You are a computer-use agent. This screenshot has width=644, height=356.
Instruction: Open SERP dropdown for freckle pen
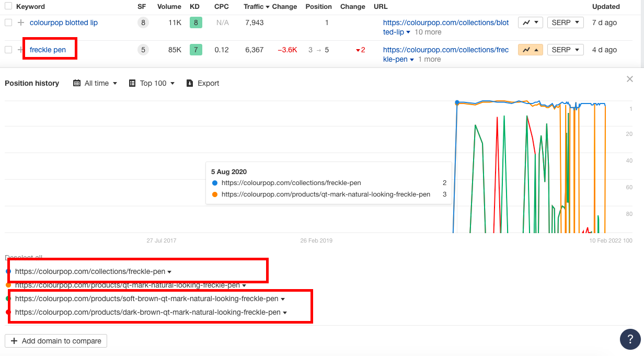(565, 50)
